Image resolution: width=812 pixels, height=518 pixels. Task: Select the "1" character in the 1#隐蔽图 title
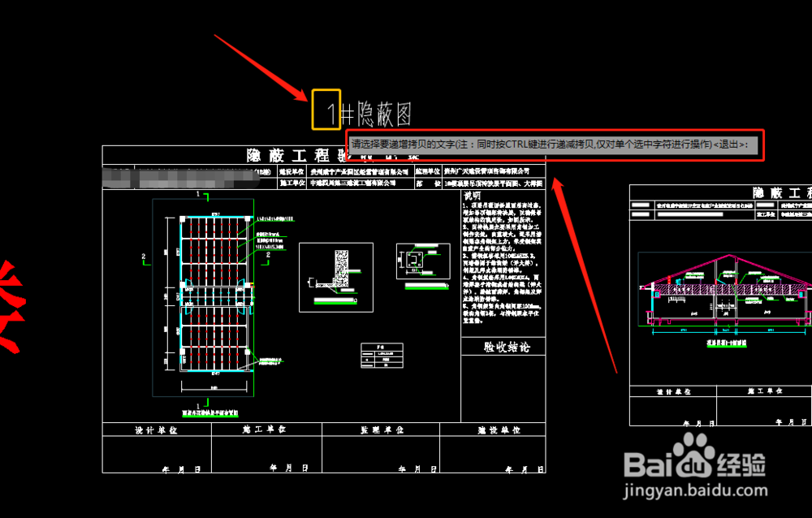click(331, 114)
